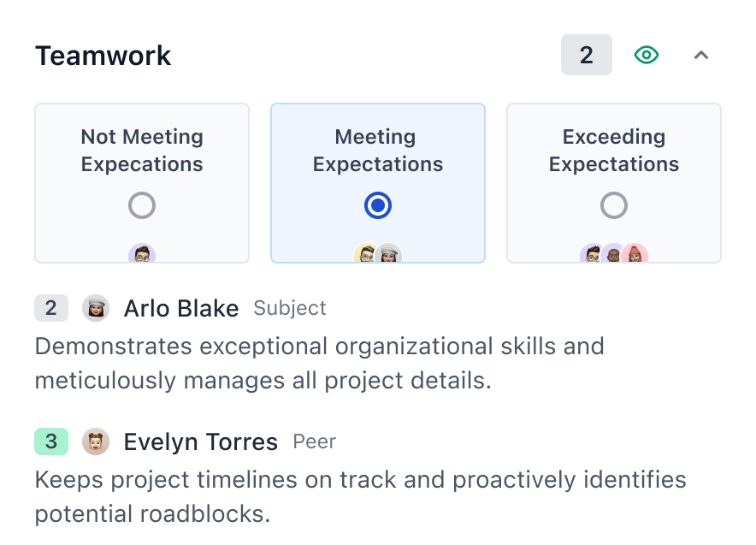Click Evelyn Torres's green rating badge 3
Viewport: 756px width, 545px height.
(50, 441)
